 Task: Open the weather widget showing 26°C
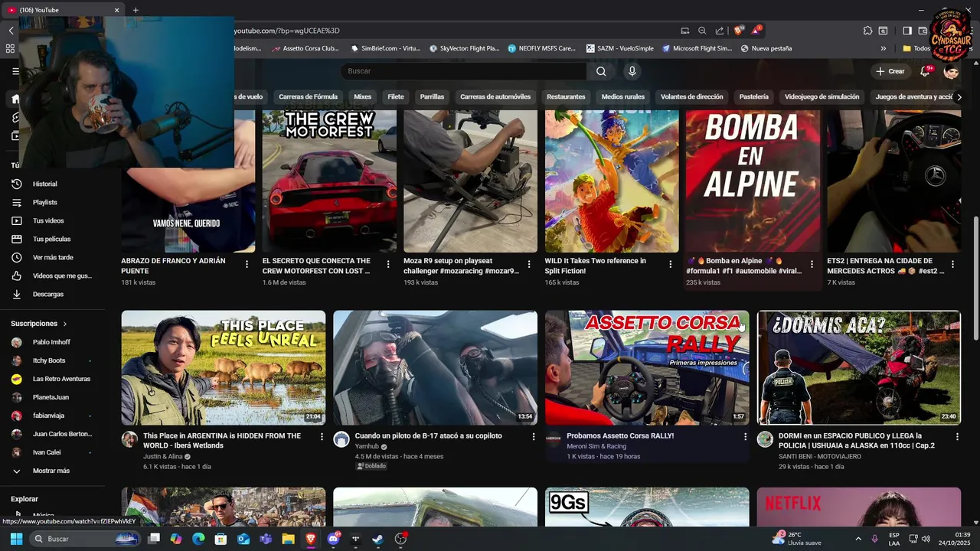tap(796, 539)
